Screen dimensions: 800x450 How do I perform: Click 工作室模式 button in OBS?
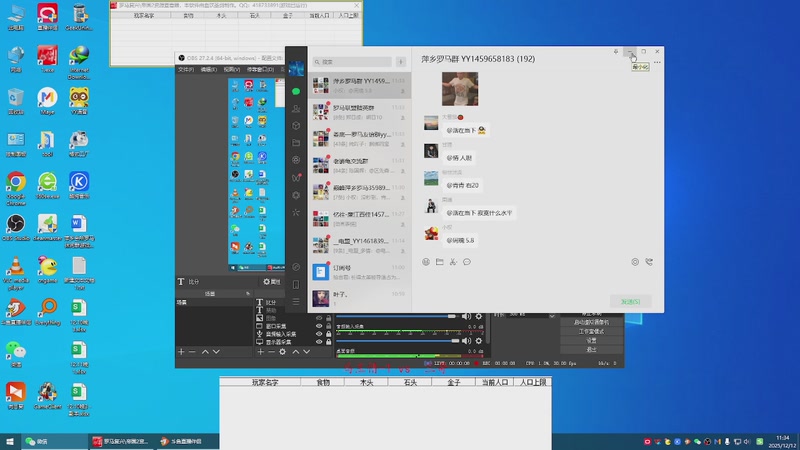tap(591, 332)
